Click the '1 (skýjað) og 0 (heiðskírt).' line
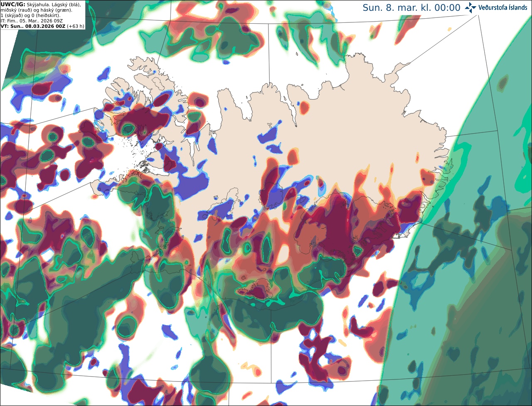Viewport: 532px width, 406px height. pyautogui.click(x=31, y=15)
